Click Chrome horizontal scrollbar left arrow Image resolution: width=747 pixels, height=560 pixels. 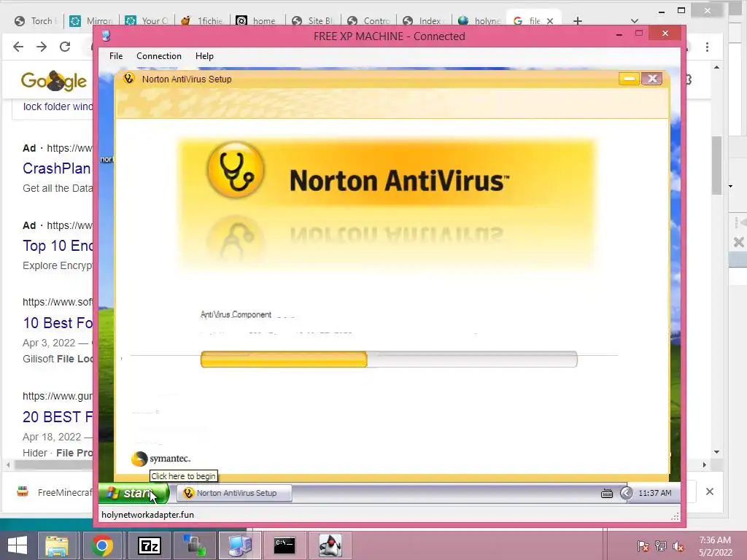8,464
